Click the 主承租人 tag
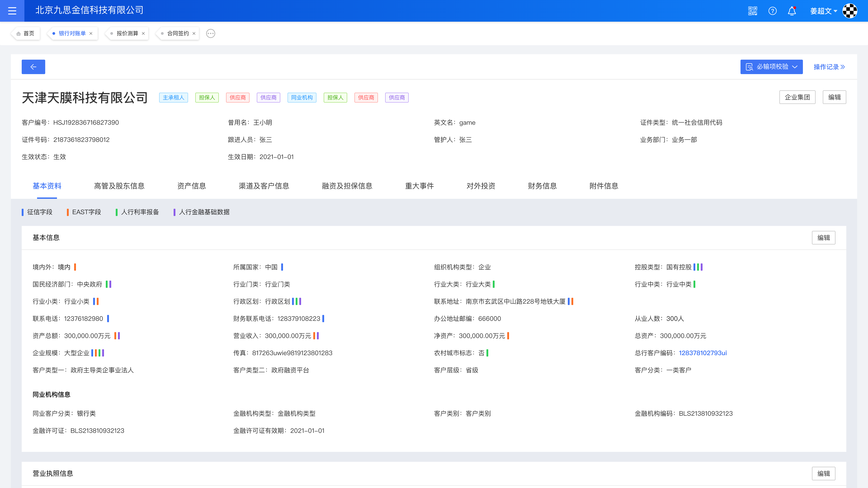This screenshot has width=868, height=488. click(x=174, y=98)
